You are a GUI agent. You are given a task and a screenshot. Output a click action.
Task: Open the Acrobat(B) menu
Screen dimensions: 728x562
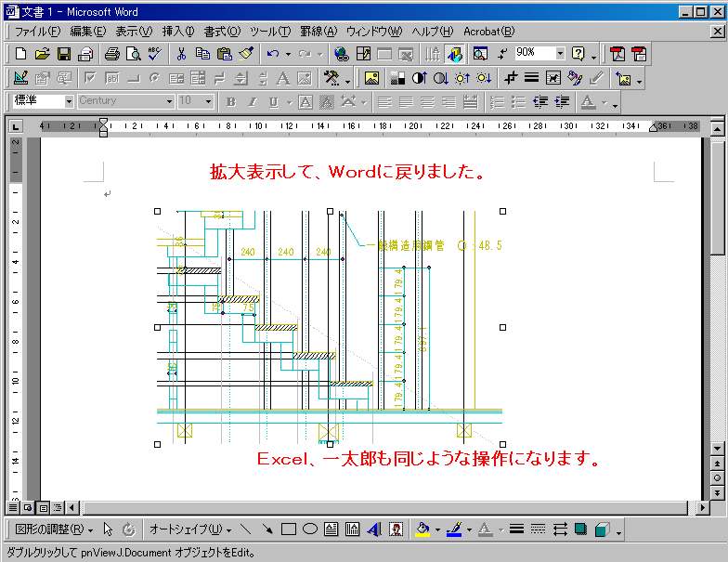pos(488,32)
